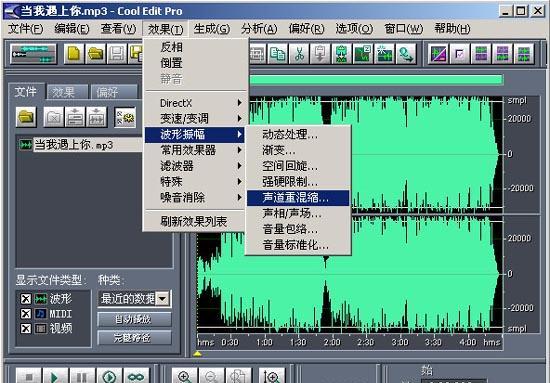Click the 完整路径 button

[134, 337]
